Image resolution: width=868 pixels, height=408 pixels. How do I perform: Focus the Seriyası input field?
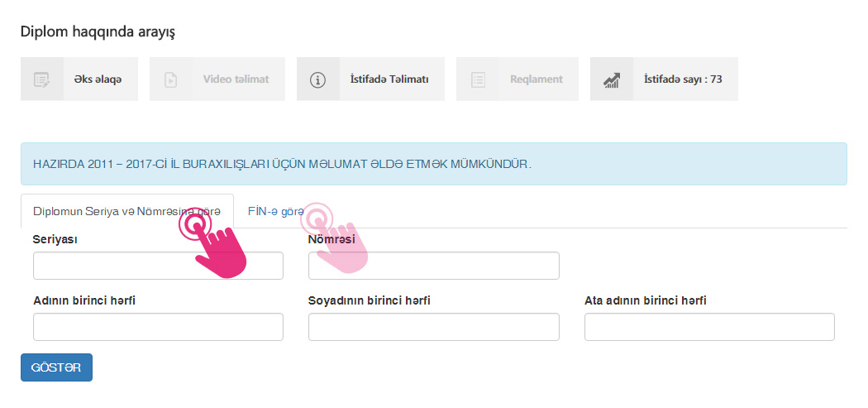click(x=159, y=266)
